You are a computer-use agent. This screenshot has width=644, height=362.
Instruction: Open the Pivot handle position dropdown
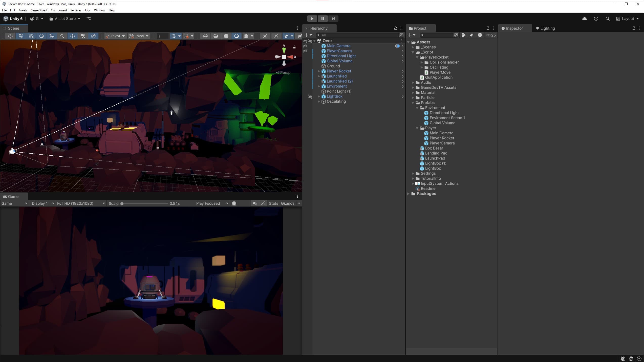click(x=115, y=36)
